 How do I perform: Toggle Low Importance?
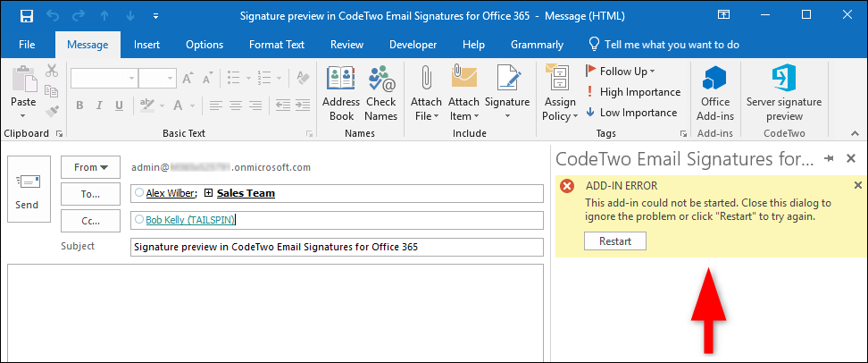click(631, 113)
